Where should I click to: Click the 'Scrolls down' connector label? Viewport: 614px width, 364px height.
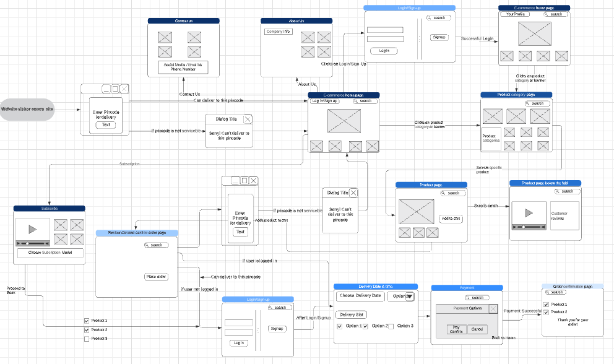(485, 206)
